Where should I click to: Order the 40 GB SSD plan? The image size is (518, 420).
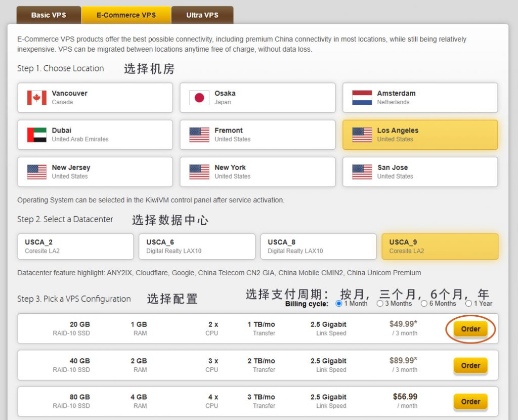pyautogui.click(x=470, y=365)
